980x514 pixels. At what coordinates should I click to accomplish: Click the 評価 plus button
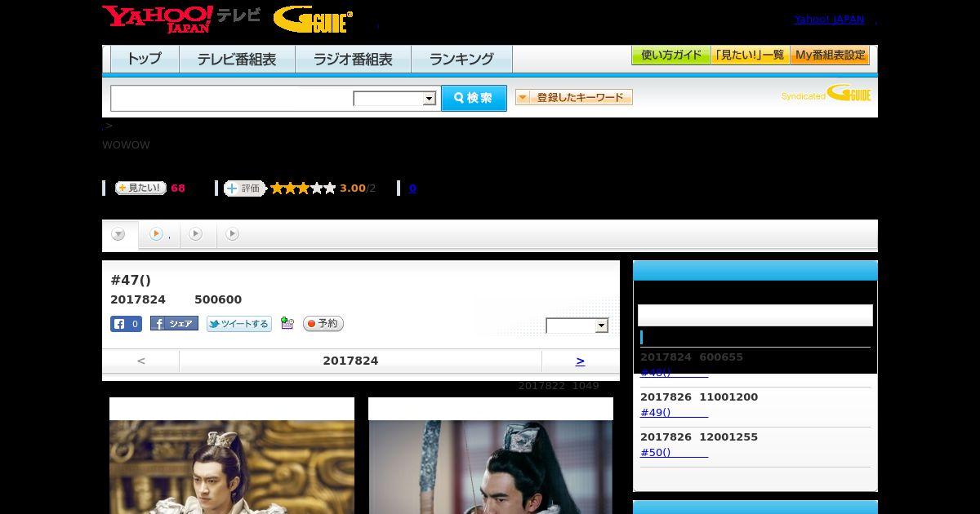click(x=245, y=188)
